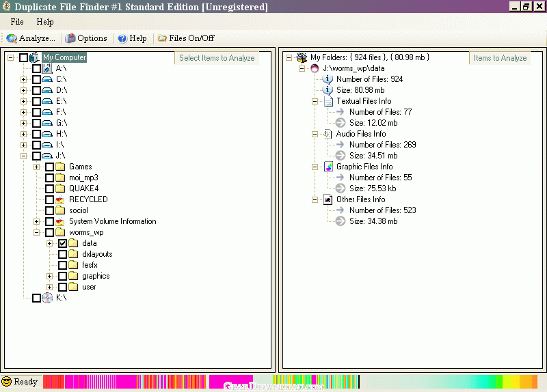Click the Options toolbar icon
This screenshot has width=547, height=392.
tap(70, 38)
